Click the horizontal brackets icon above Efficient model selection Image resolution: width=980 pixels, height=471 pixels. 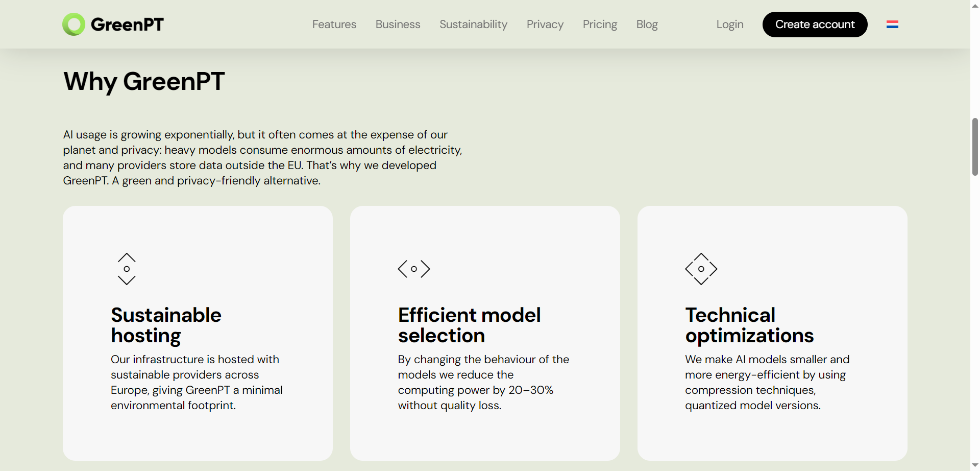tap(414, 269)
